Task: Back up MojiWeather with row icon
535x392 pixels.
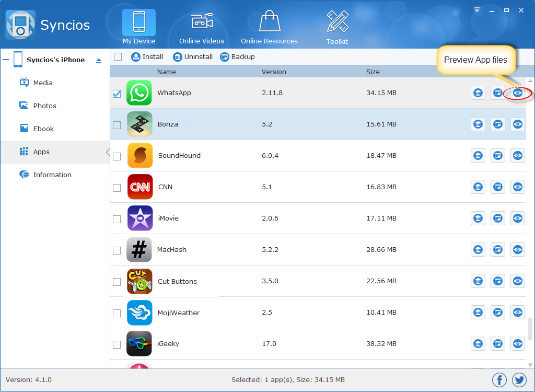Action: coord(498,312)
